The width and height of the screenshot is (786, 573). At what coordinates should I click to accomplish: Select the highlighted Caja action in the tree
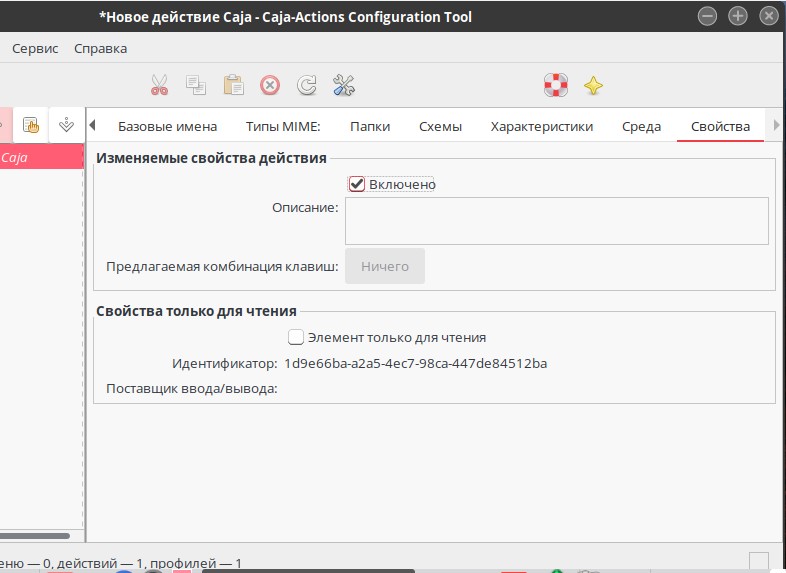(x=41, y=157)
